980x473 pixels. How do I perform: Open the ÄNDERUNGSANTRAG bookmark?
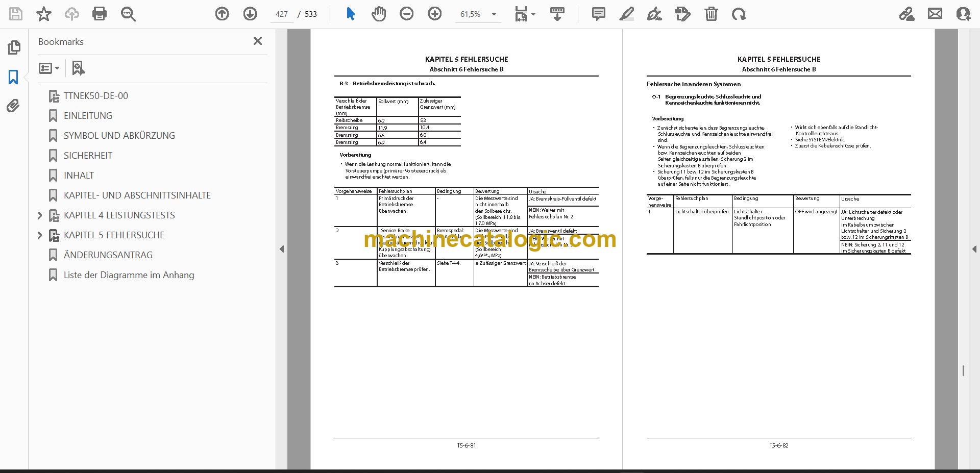tap(108, 255)
